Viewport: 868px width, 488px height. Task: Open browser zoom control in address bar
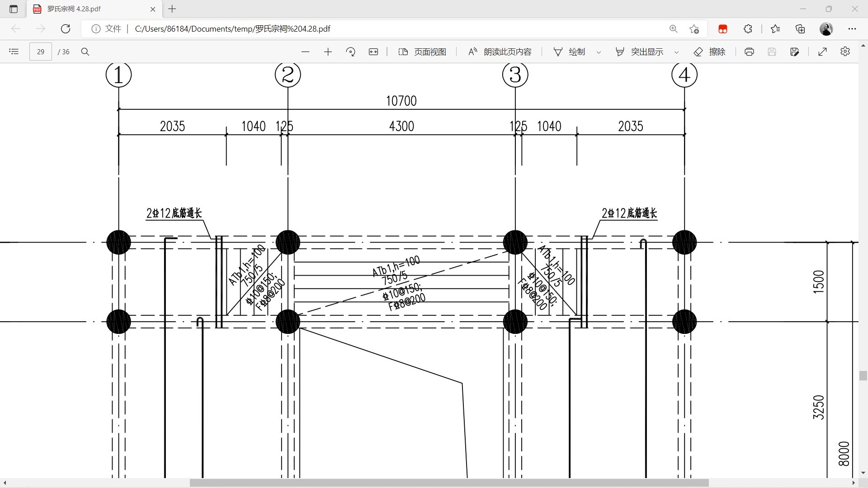[x=674, y=29]
